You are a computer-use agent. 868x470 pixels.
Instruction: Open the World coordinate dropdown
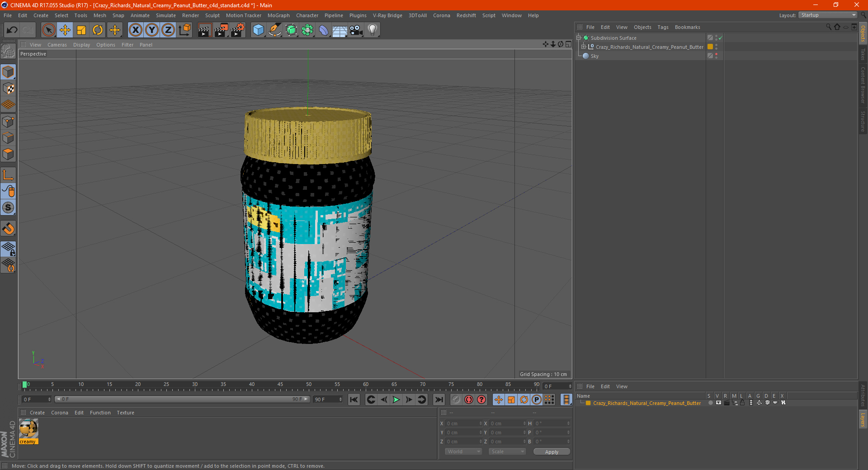tap(463, 451)
